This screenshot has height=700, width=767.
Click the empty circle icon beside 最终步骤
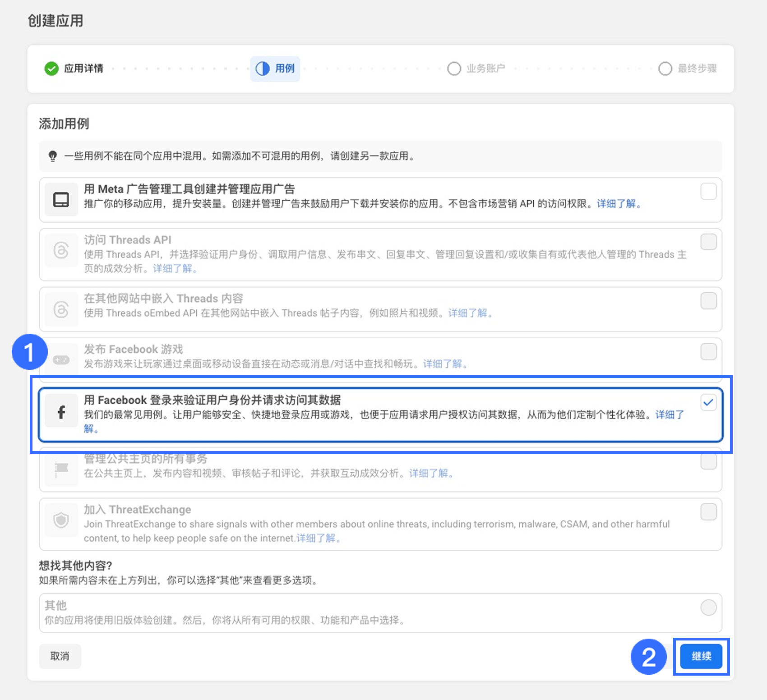pyautogui.click(x=665, y=69)
